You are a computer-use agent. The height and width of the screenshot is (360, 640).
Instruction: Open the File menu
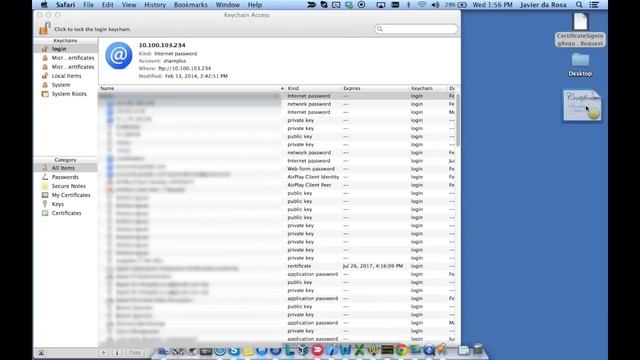[x=88, y=5]
